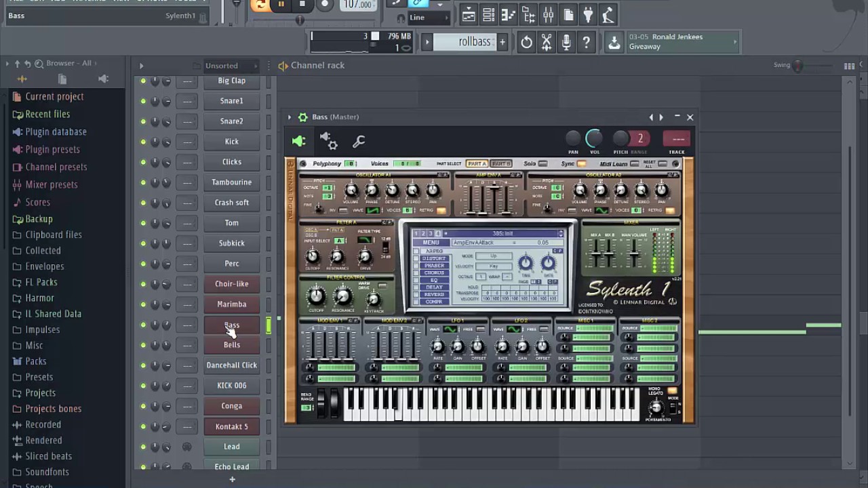Select the DELAY effect tab
This screenshot has height=488, width=868.
point(434,287)
